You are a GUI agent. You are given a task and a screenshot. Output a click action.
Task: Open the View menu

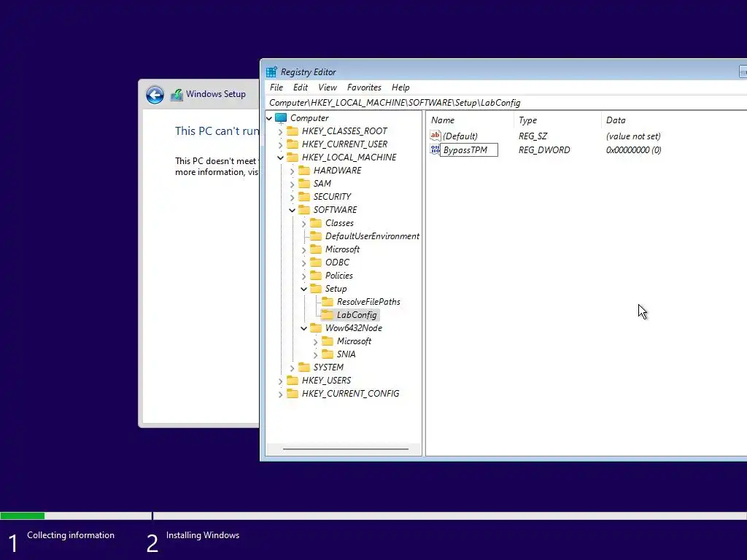(328, 87)
